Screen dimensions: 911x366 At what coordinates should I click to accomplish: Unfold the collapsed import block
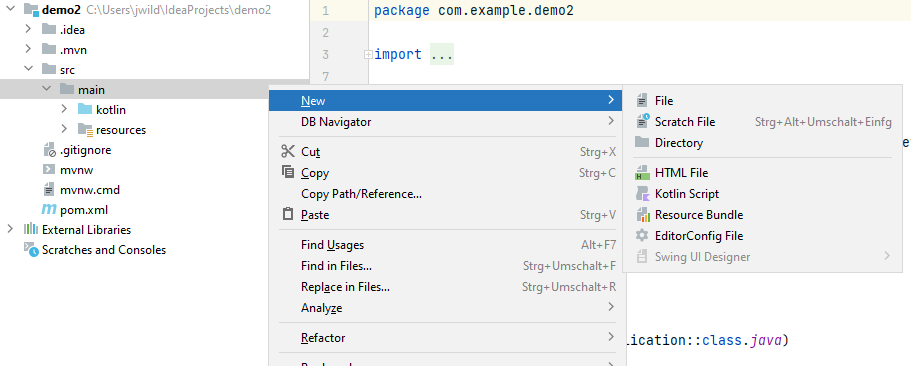pos(368,55)
